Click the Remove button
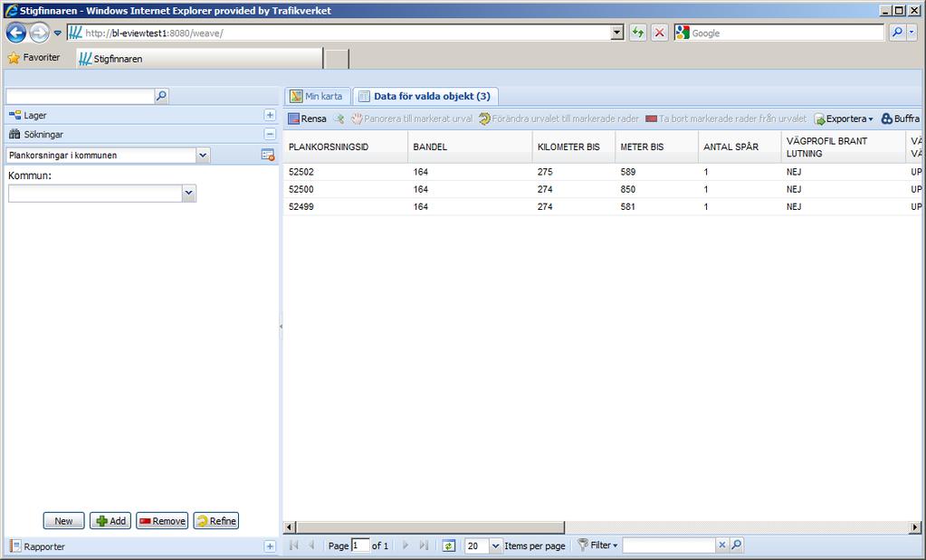 coord(162,520)
